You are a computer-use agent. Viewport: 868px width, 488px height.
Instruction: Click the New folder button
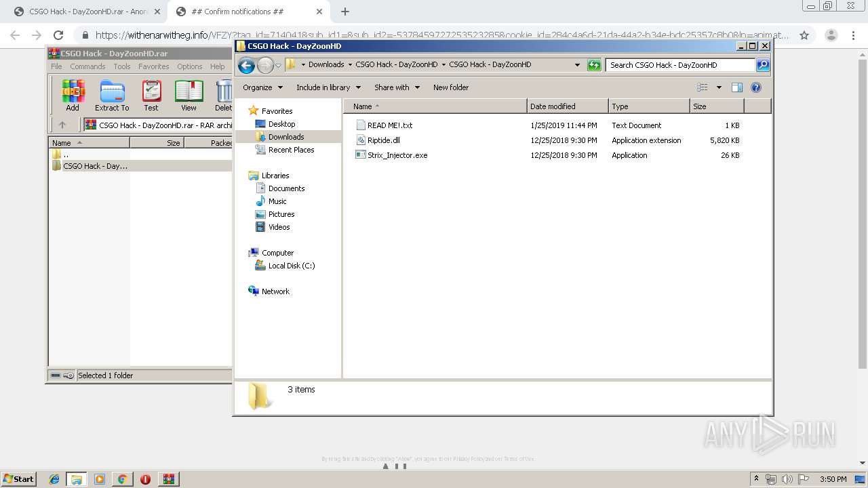pos(451,87)
